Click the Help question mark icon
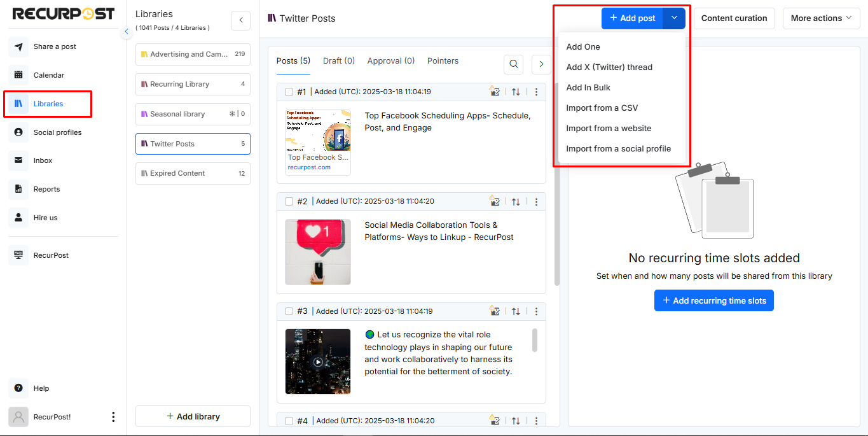 click(18, 388)
